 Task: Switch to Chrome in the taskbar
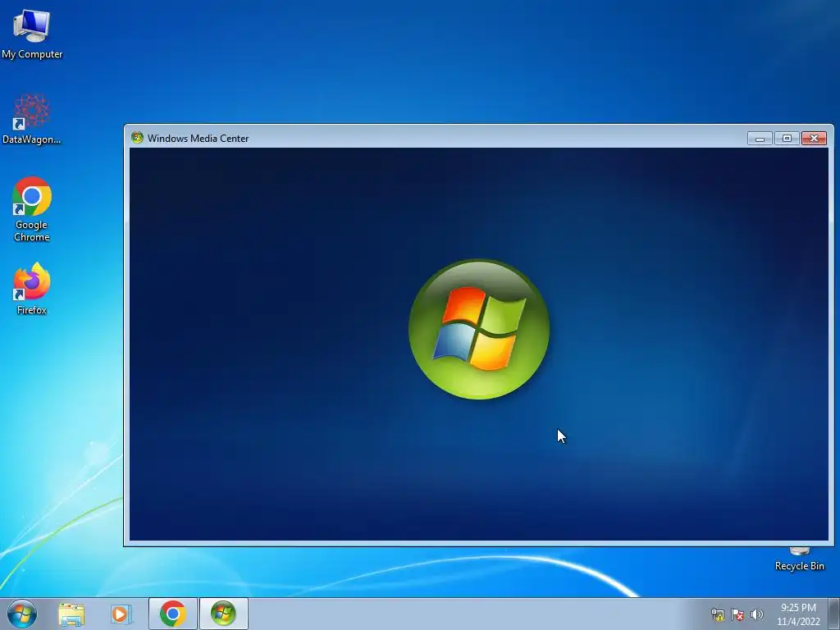pos(172,614)
